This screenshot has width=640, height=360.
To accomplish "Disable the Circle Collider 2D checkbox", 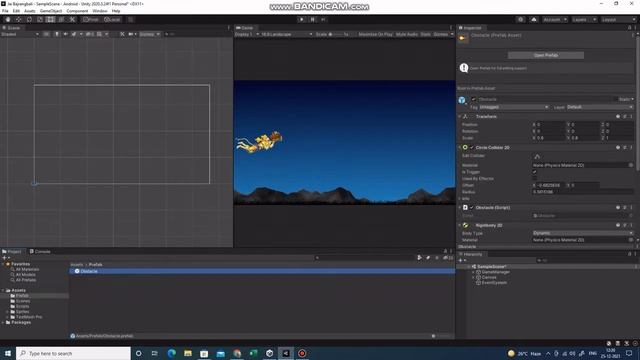I will pos(472,147).
